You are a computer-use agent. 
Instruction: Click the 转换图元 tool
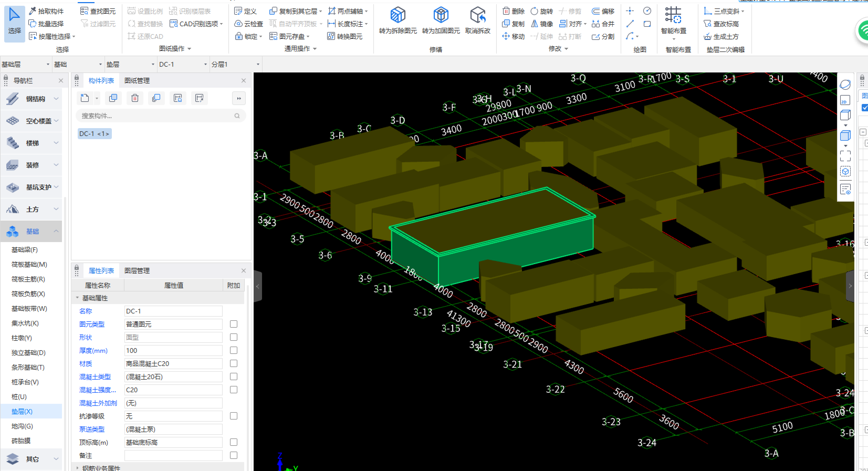(x=345, y=36)
